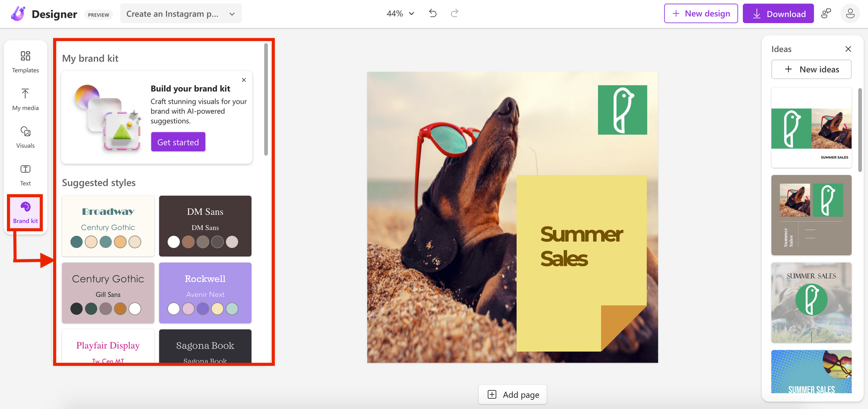Image resolution: width=868 pixels, height=409 pixels.
Task: Expand the Create an Instagram prompt dropdown
Action: (x=181, y=14)
